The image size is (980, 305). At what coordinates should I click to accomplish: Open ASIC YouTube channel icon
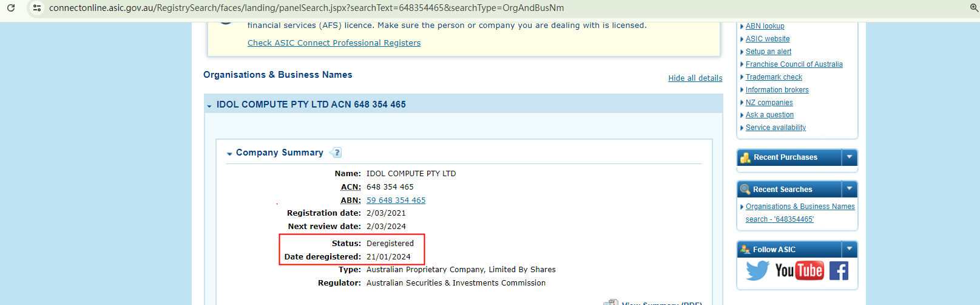pyautogui.click(x=799, y=270)
